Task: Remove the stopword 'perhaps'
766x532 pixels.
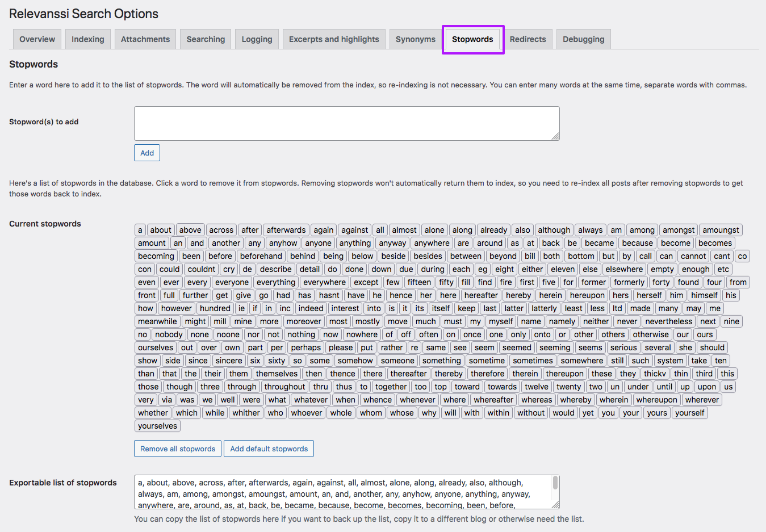Action: coord(306,347)
